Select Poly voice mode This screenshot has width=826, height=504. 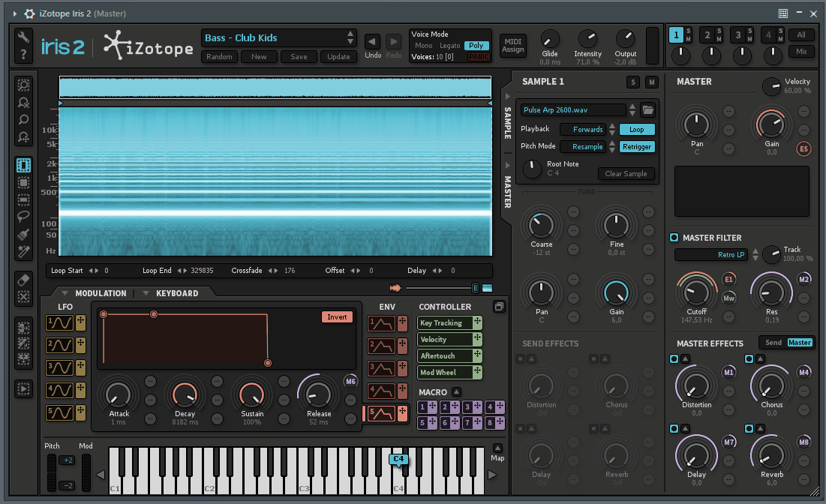coord(476,46)
